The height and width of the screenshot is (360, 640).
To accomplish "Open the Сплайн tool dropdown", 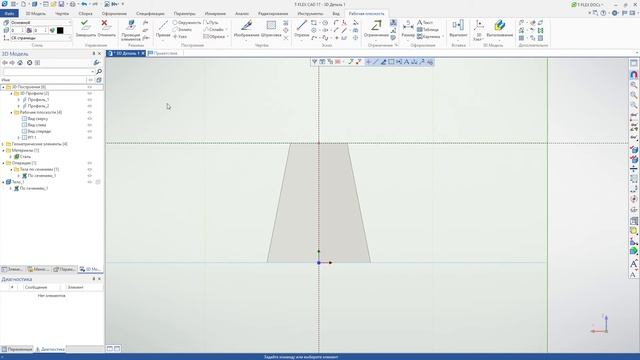I will pyautogui.click(x=227, y=29).
